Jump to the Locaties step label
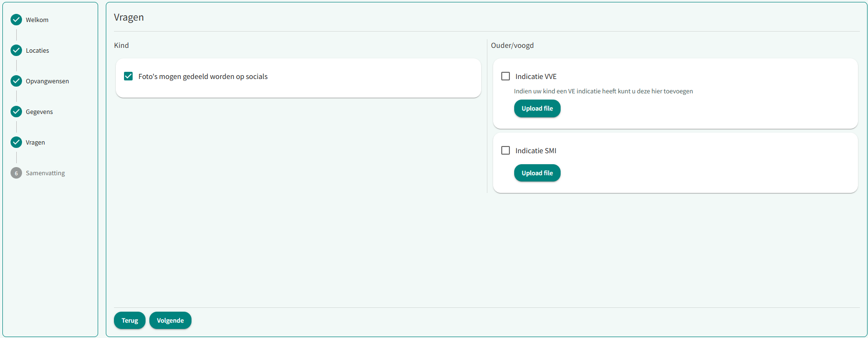Image resolution: width=868 pixels, height=338 pixels. [x=37, y=50]
